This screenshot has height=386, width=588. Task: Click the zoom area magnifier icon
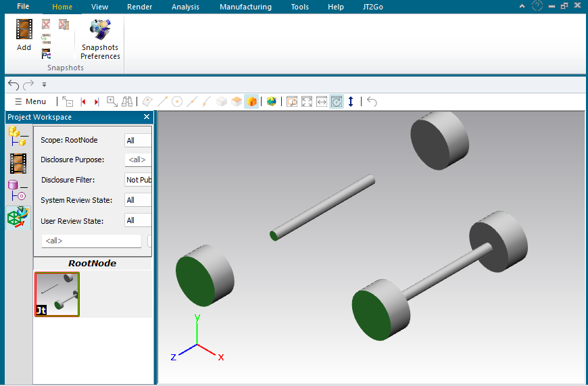coord(292,101)
